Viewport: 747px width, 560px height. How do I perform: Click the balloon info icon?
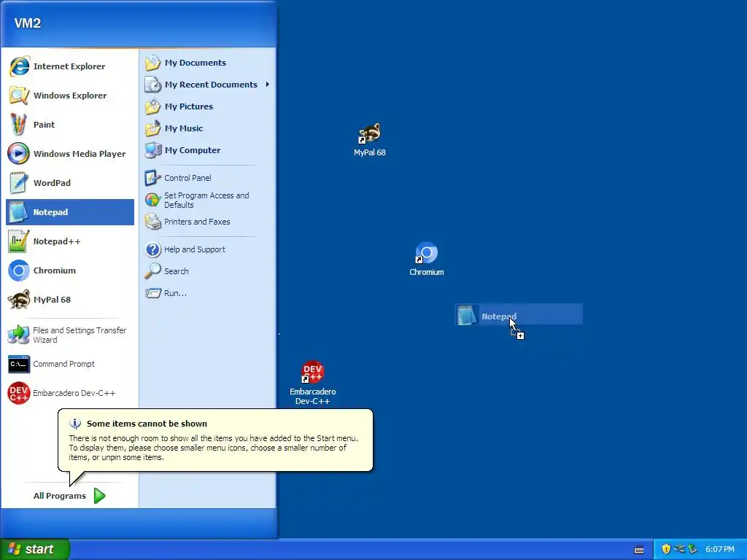tap(75, 424)
